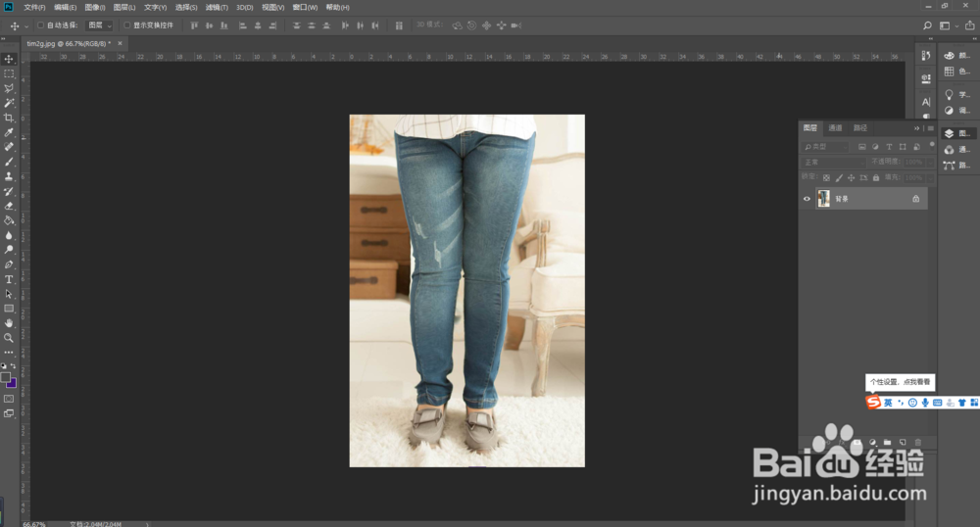Swap foreground and background colors
This screenshot has height=527, width=980.
tap(13, 366)
